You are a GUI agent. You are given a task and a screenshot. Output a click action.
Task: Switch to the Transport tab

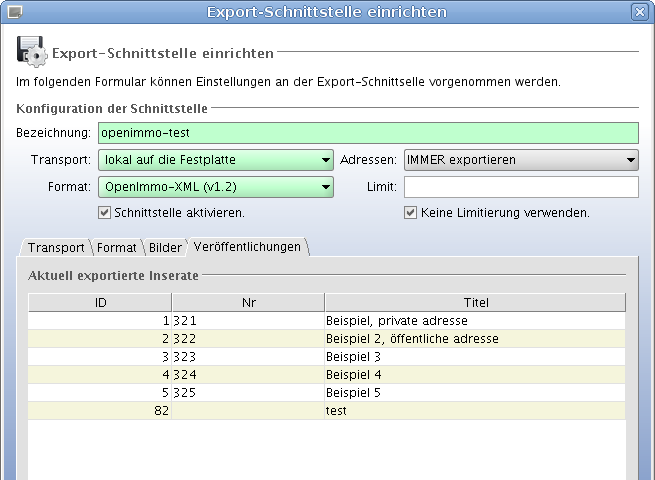[55, 248]
